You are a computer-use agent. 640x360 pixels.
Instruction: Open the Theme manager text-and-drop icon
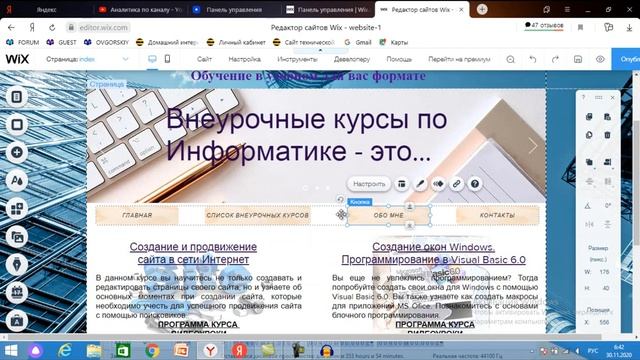(17, 180)
